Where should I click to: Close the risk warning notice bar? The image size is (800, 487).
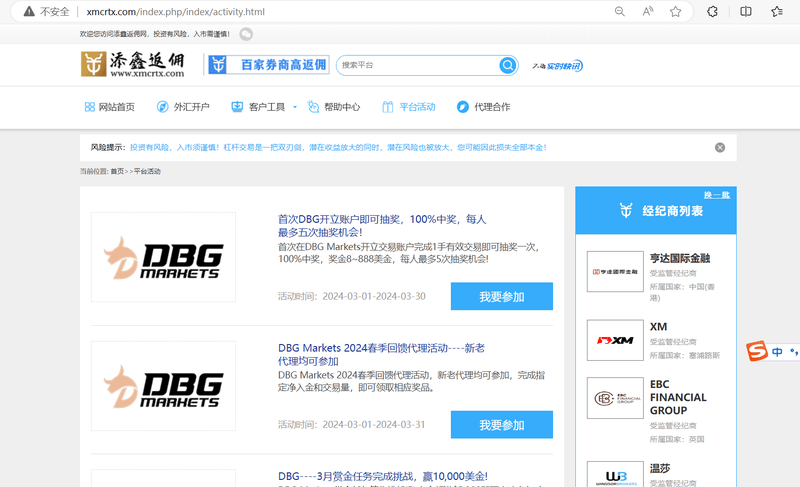[720, 147]
